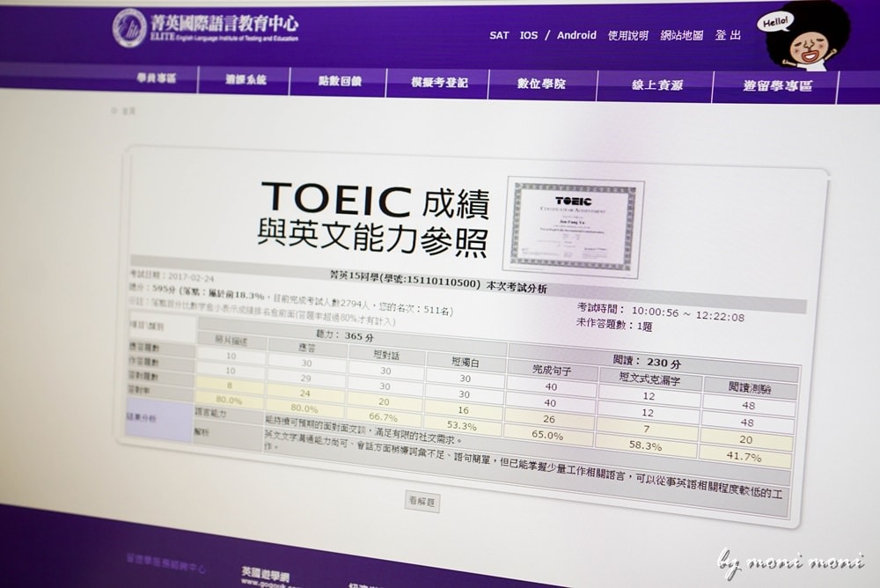
Task: Open the SAT link in header
Action: coord(499,36)
